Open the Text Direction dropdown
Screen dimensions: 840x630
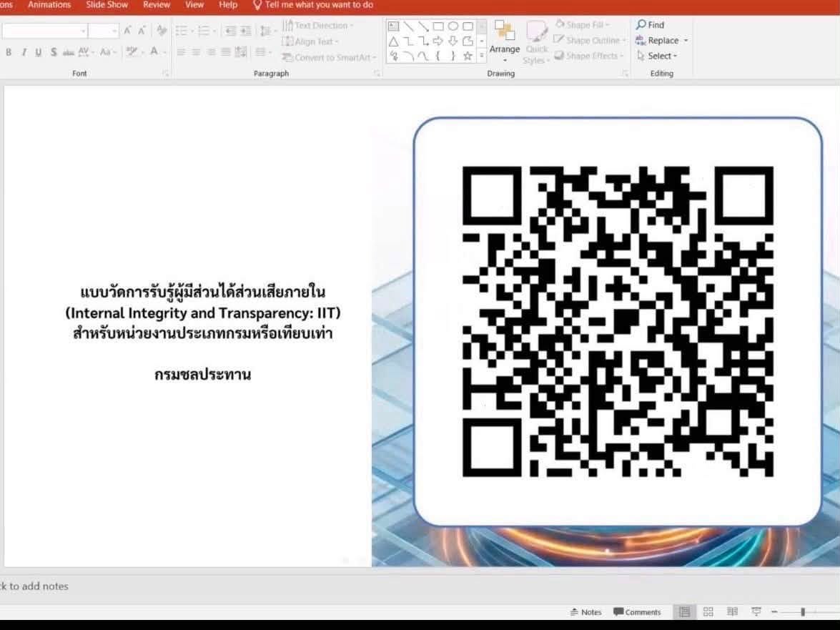point(318,25)
